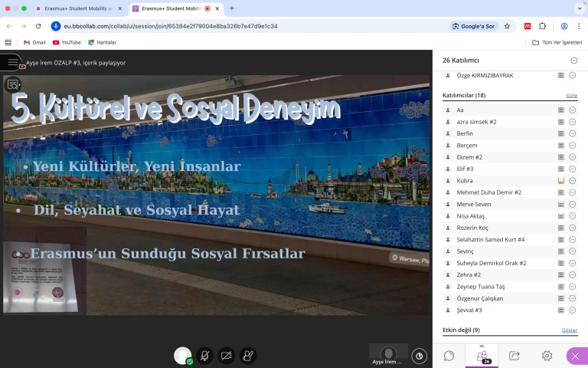Click Göster link for Etkin değil
The width and height of the screenshot is (588, 368).
pos(570,330)
